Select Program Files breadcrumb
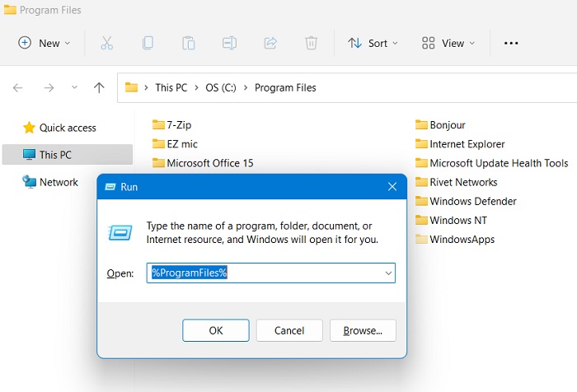Viewport: 577px width, 392px height. click(285, 88)
